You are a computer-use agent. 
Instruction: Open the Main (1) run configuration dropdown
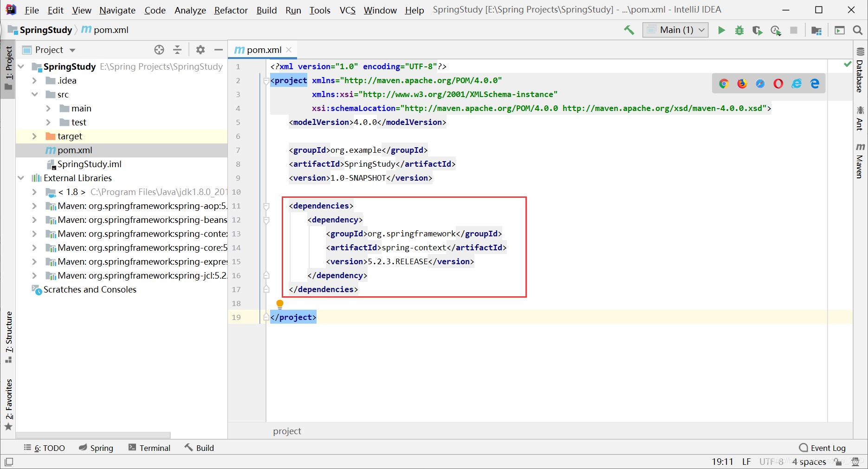pos(675,30)
